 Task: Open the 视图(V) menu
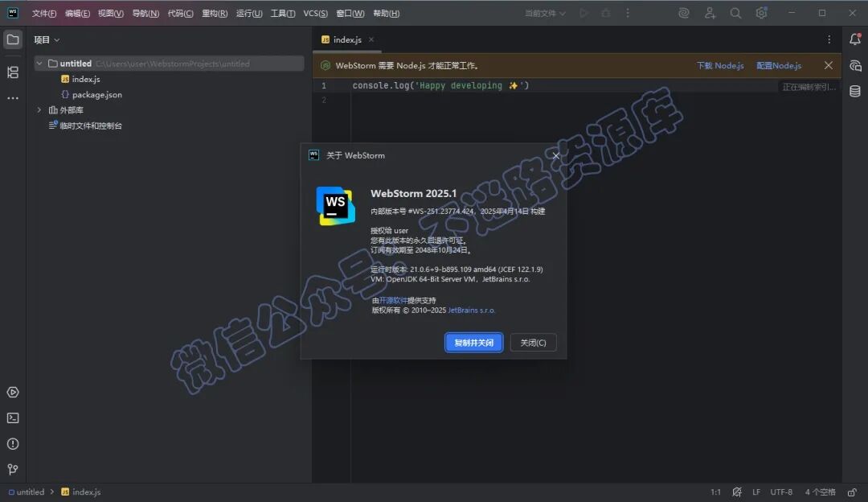[x=111, y=14]
